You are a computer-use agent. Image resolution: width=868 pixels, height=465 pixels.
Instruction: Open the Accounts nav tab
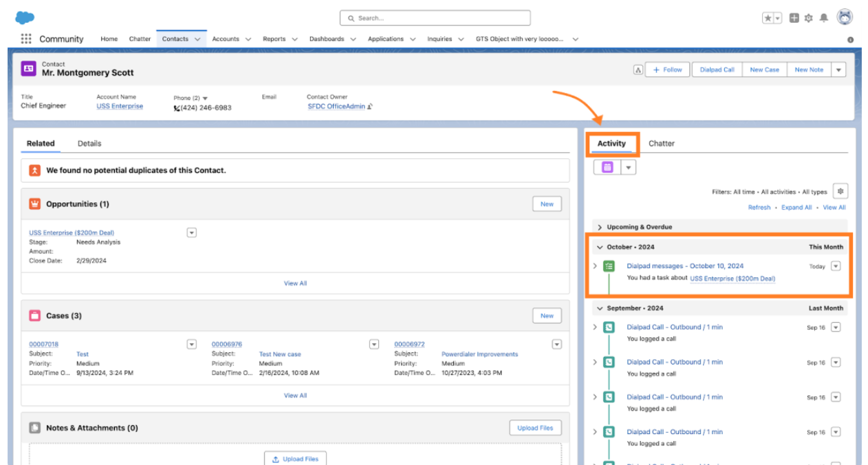(226, 39)
